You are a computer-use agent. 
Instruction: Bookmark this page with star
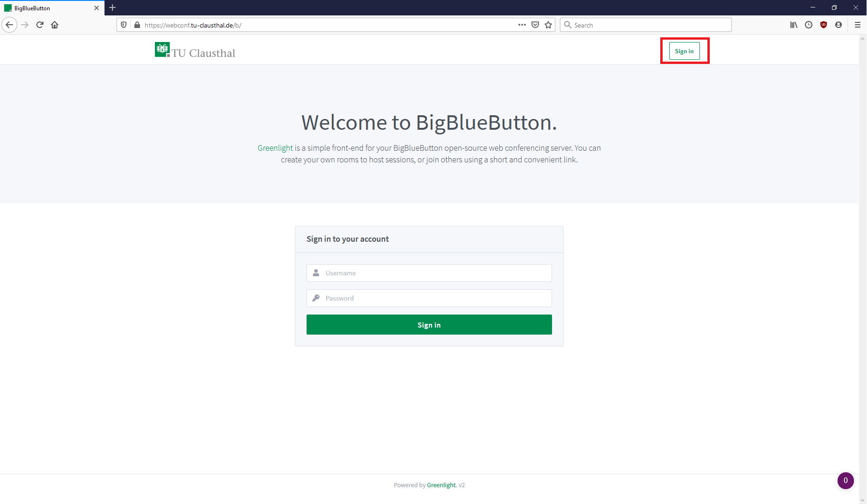(x=548, y=25)
